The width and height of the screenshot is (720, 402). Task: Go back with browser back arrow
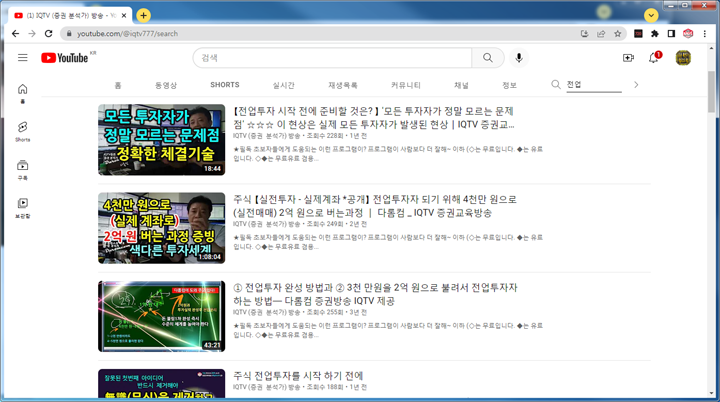pos(16,34)
